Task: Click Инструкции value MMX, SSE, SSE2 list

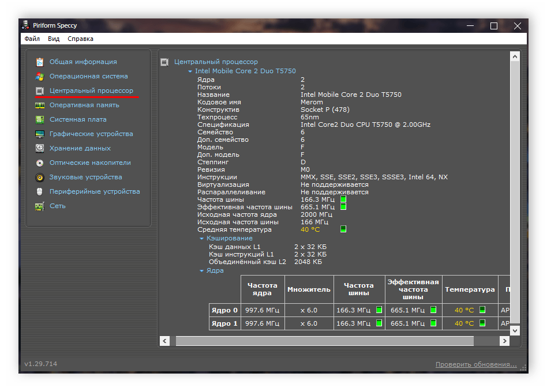Action: [x=374, y=177]
